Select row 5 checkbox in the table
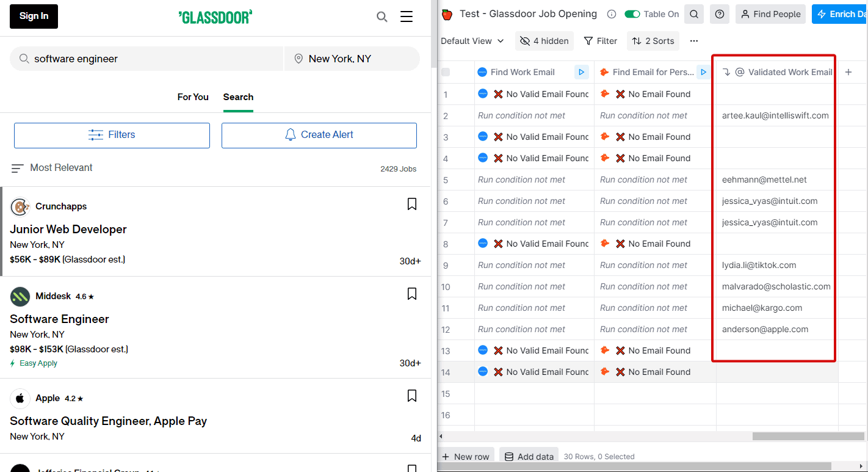Image resolution: width=868 pixels, height=472 pixels. coord(446,179)
